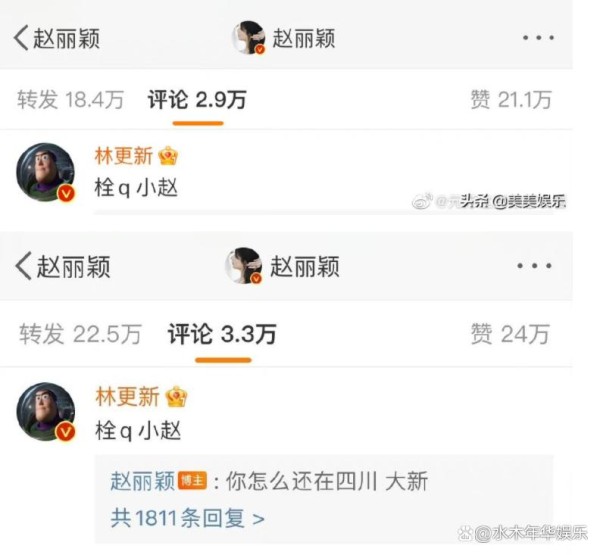The height and width of the screenshot is (555, 600).
Task: Tap 赞 21.1万 tab
Action: point(511,100)
